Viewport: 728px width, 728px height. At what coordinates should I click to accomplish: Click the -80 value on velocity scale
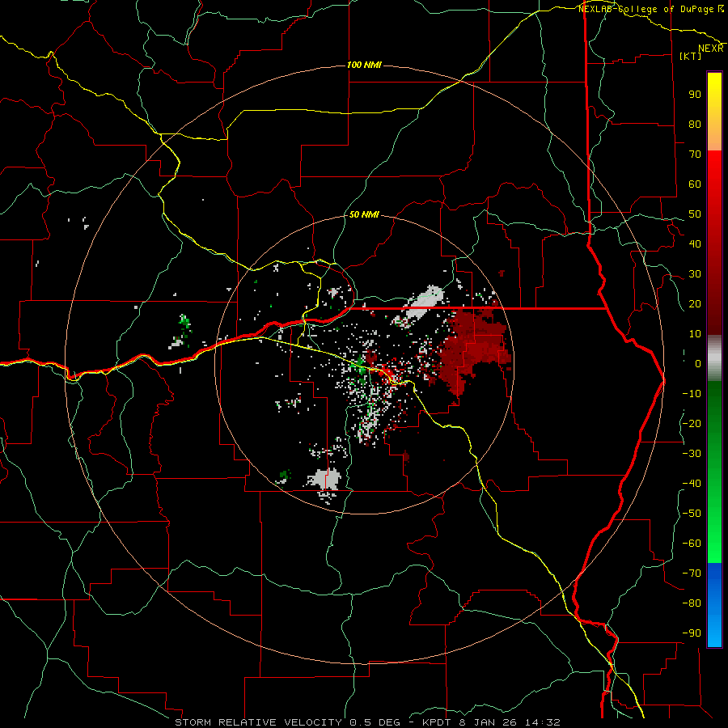(x=692, y=603)
